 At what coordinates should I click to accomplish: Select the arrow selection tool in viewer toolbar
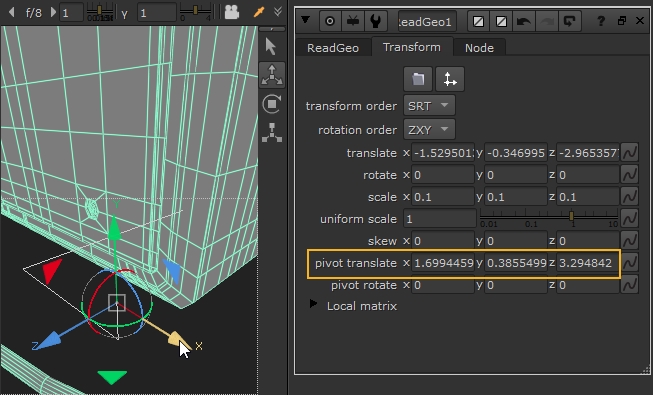(x=271, y=47)
